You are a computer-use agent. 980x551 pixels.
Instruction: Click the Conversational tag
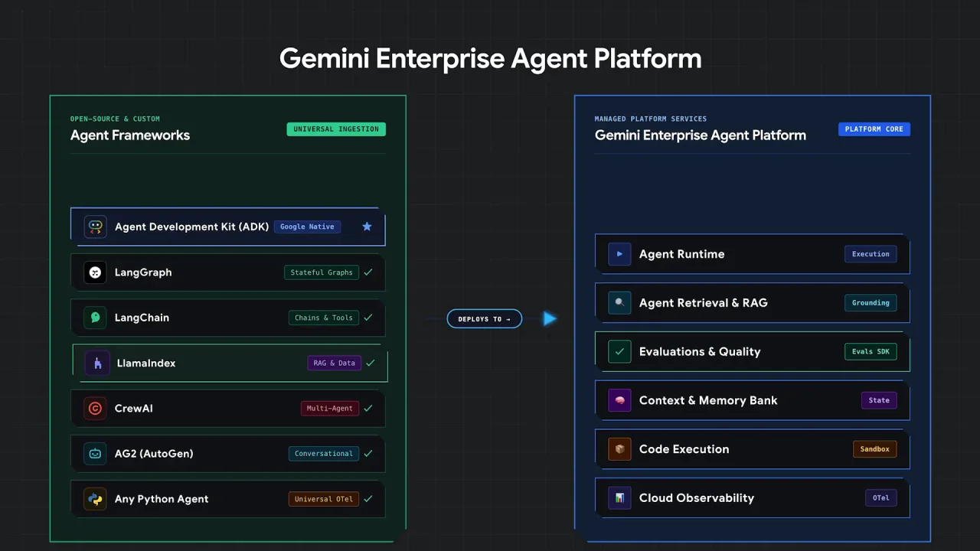[x=324, y=454]
